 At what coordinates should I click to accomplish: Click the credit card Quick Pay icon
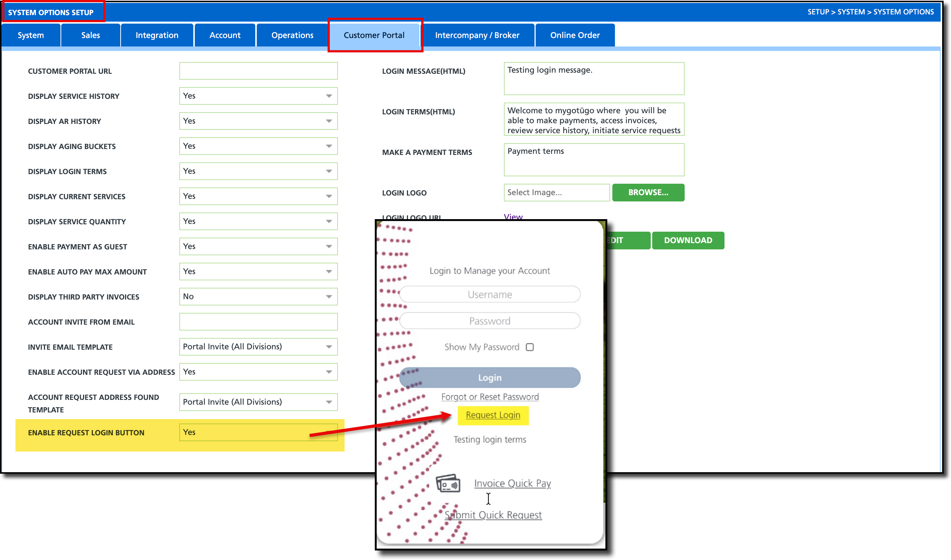click(x=448, y=483)
